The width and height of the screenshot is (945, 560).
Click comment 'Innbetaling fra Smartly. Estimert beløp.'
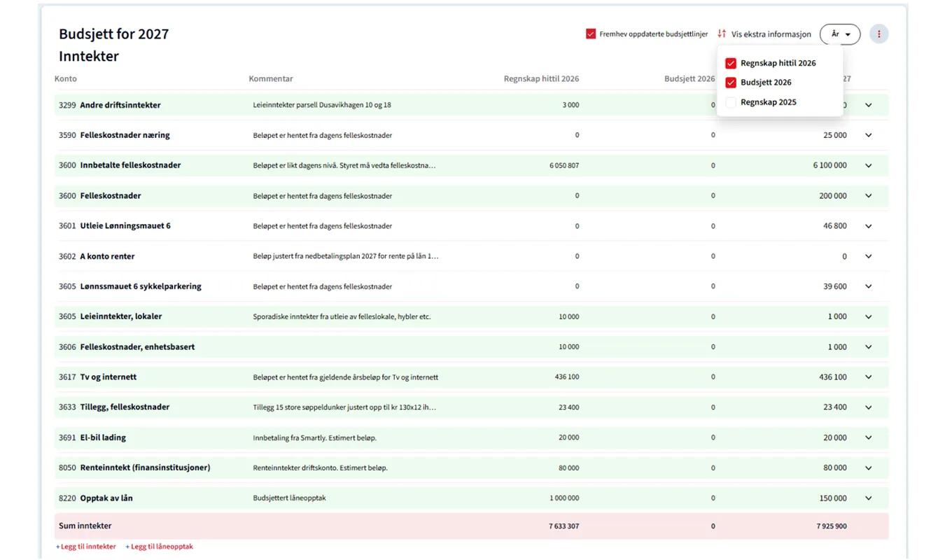[314, 437]
